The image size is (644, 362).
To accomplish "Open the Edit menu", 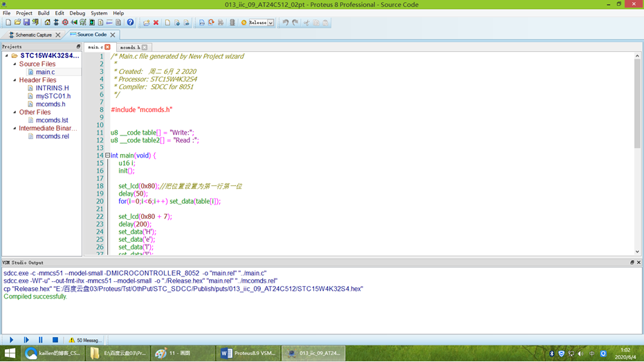I will pyautogui.click(x=59, y=13).
